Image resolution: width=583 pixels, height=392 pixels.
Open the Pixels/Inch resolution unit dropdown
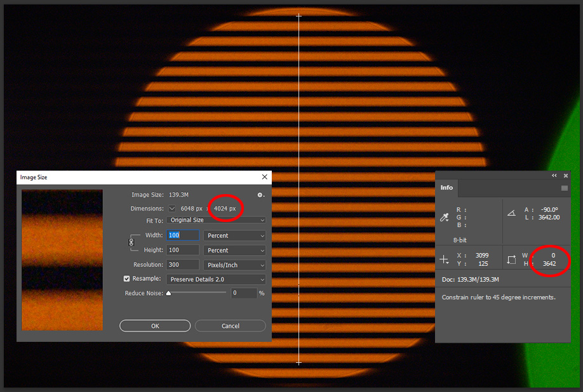pyautogui.click(x=234, y=265)
